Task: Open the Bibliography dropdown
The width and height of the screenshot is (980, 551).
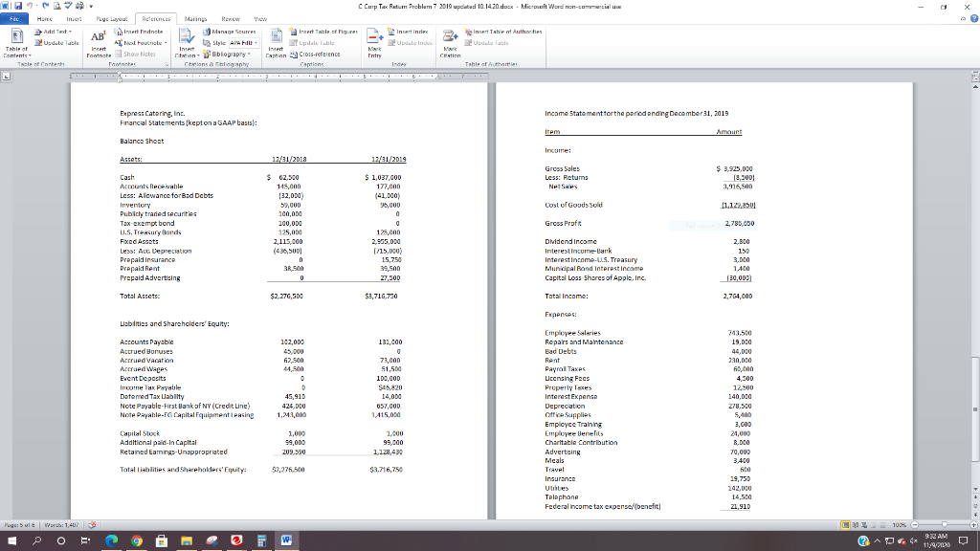Action: coord(227,54)
